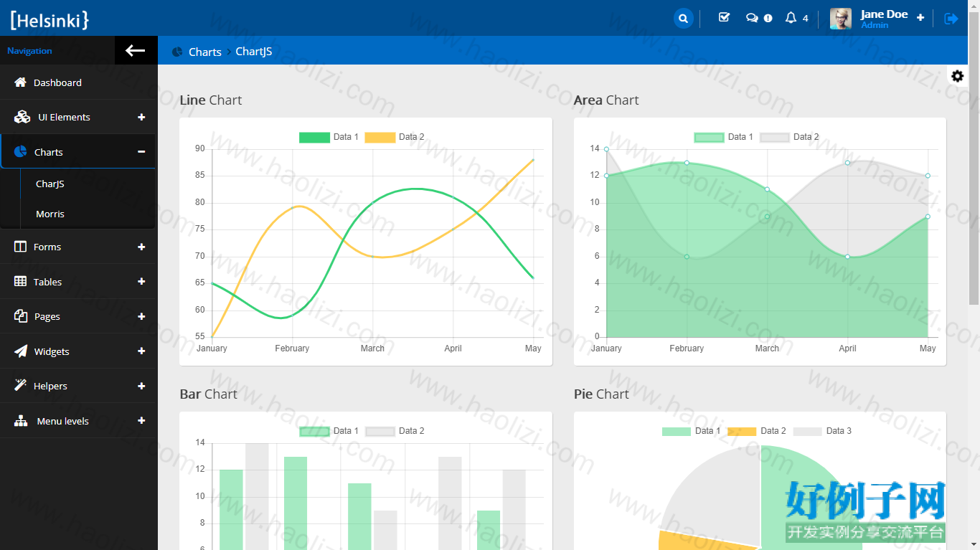
Task: Collapse sidebar using the back arrow icon
Action: (136, 50)
